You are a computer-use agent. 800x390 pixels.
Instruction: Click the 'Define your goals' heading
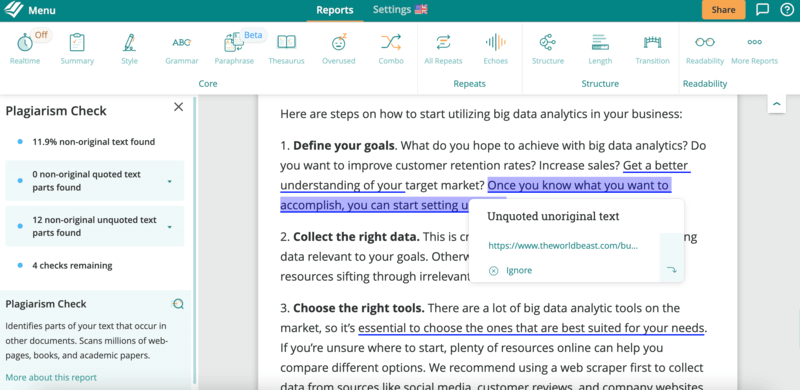[343, 145]
